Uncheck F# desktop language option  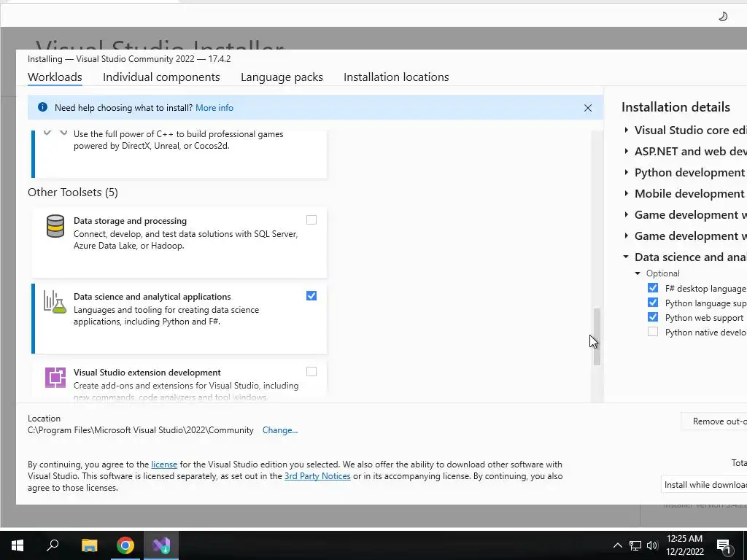tap(653, 288)
